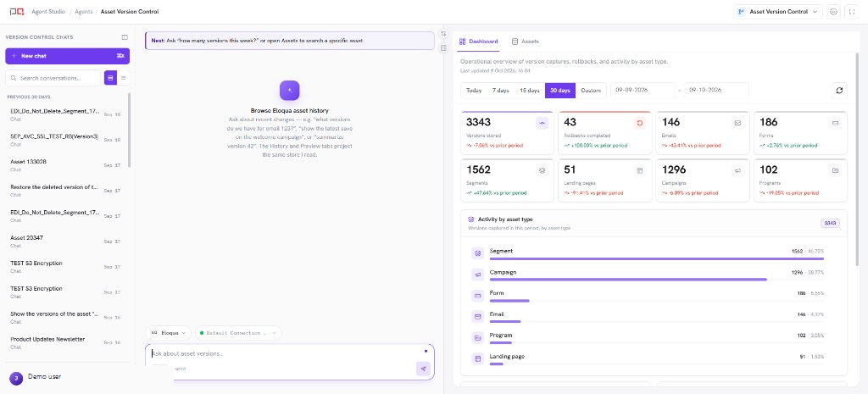This screenshot has height=394, width=868.
Task: Go to Agent Studio breadcrumb
Action: tap(47, 12)
